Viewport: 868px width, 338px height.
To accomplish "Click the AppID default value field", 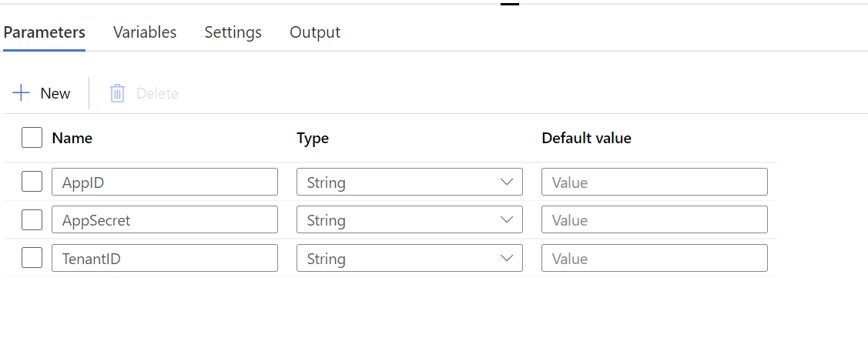I will tap(655, 182).
